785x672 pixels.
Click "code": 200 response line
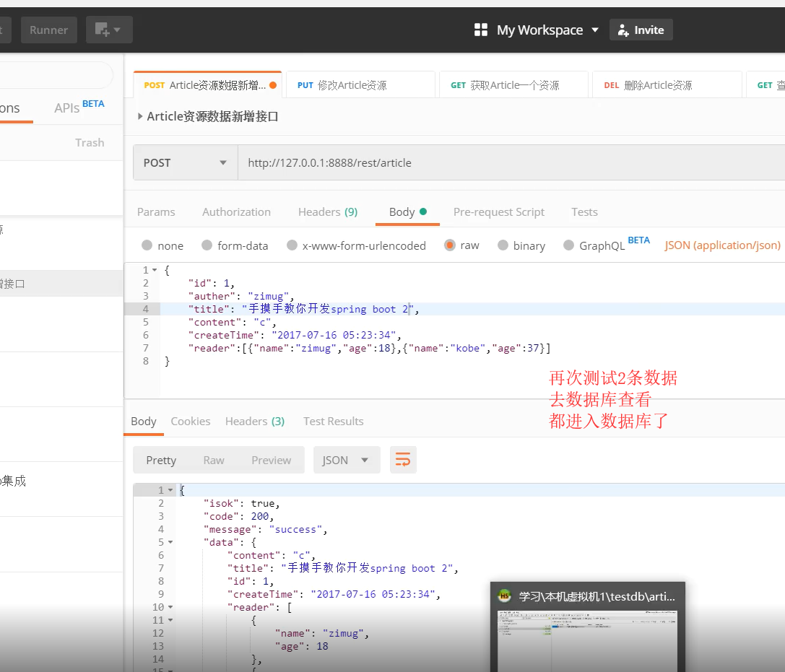click(239, 516)
